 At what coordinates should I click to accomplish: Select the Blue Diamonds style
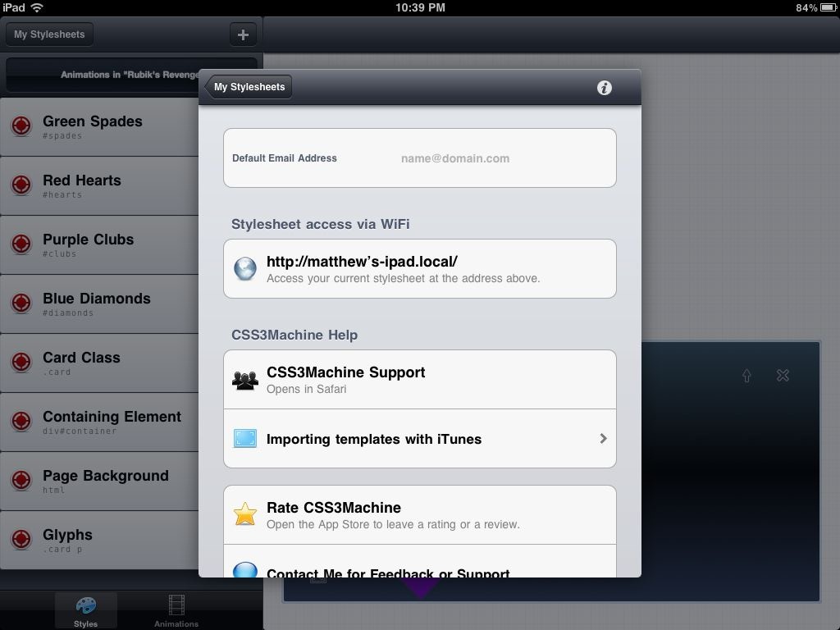click(x=99, y=304)
